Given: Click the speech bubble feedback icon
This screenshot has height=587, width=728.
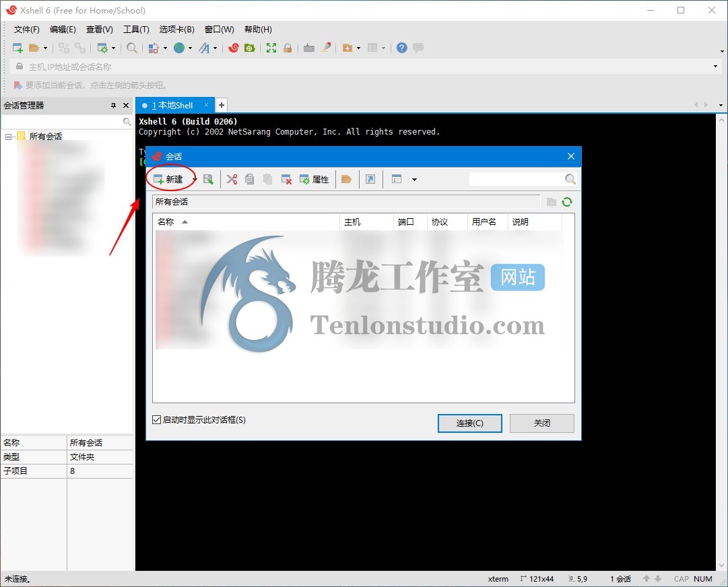Looking at the screenshot, I should [x=418, y=48].
